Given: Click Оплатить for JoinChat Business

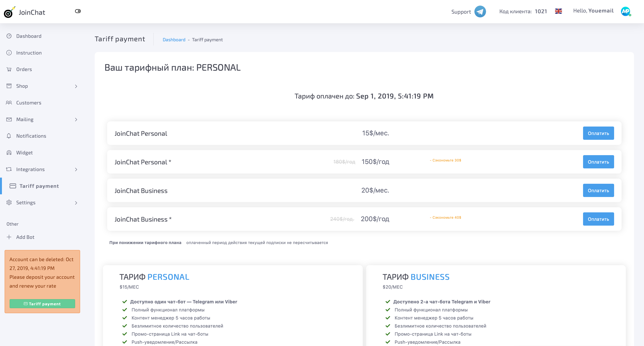Looking at the screenshot, I should tap(598, 190).
